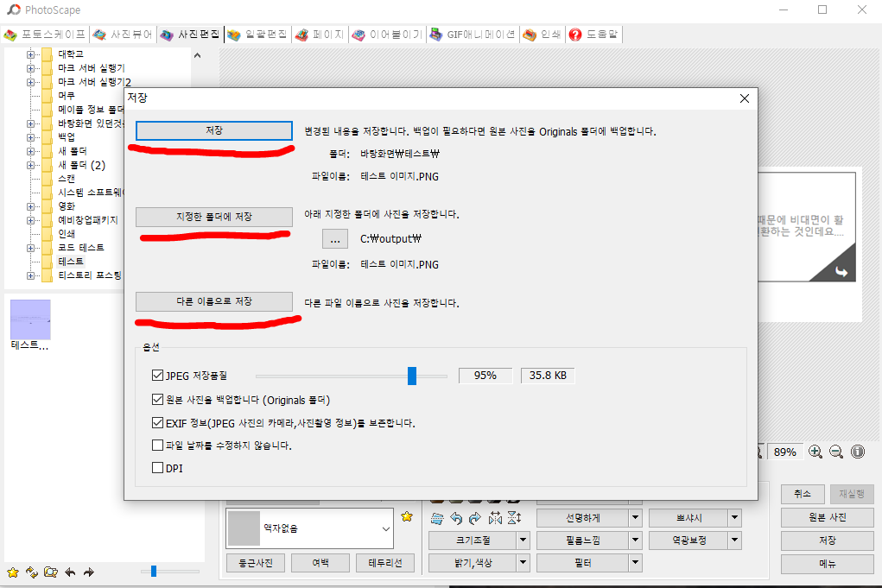Viewport: 882px width, 588px height.
Task: Click refresh folder icon bottom left
Action: pyautogui.click(x=32, y=572)
